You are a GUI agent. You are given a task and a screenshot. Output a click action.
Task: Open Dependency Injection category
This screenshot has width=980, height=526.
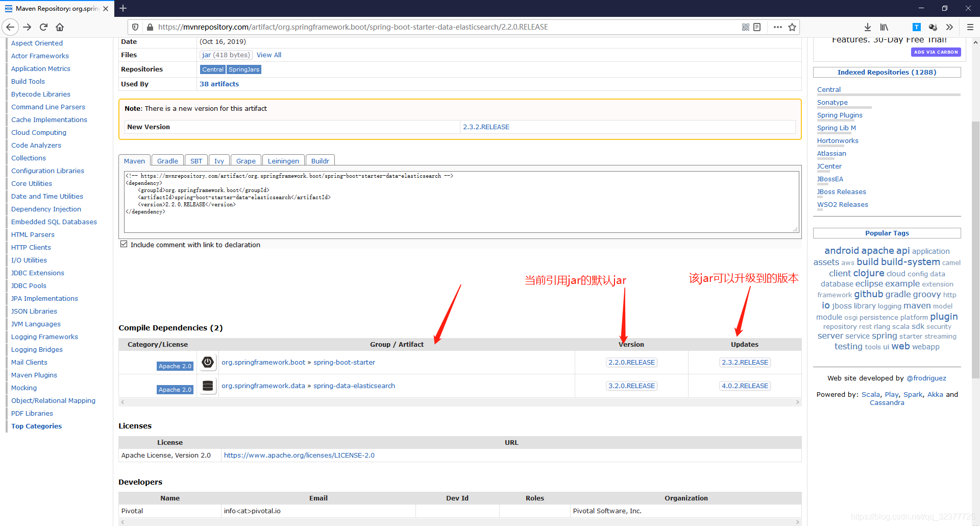coord(46,209)
